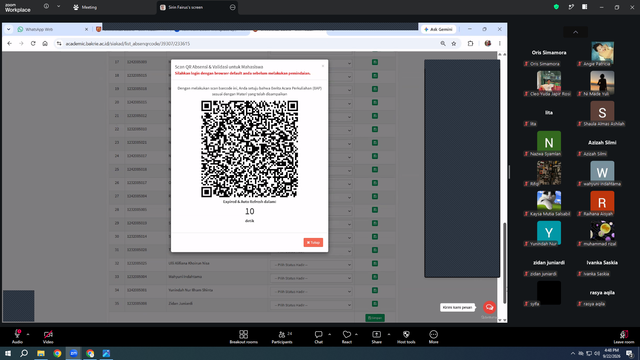Open Chrome three-dot menu

click(x=500, y=44)
